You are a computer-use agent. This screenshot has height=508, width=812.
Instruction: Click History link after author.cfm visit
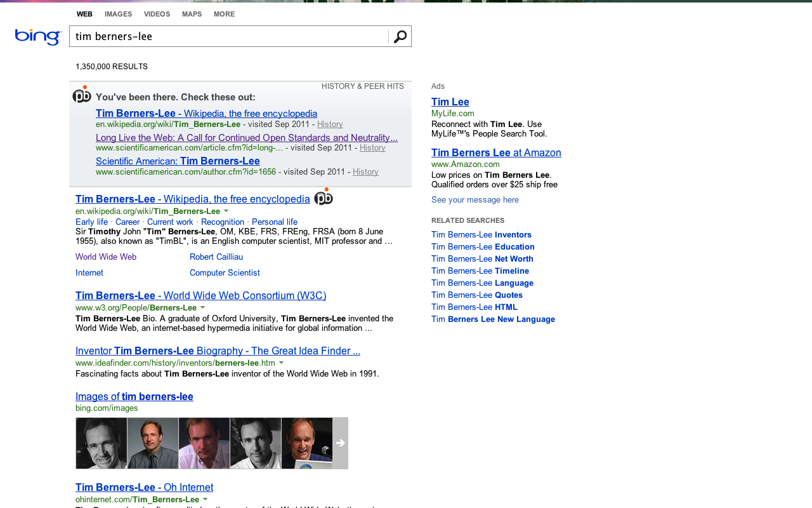pos(365,172)
